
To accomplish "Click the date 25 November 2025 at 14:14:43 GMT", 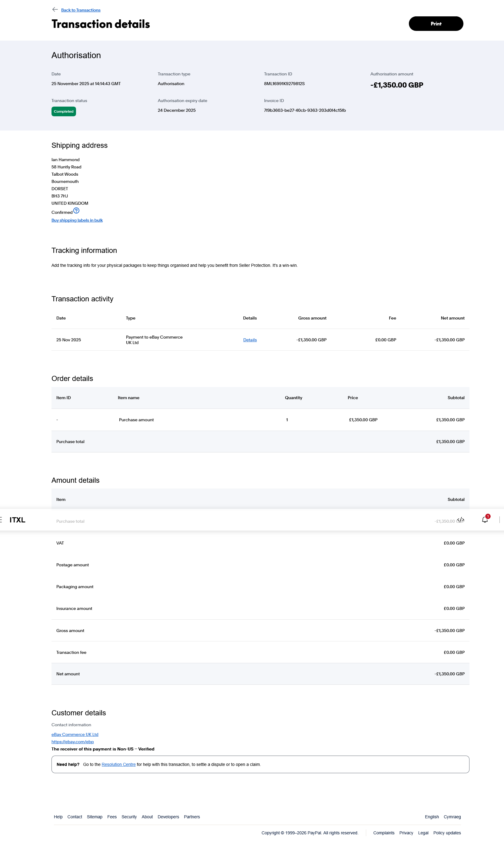I will coord(86,84).
